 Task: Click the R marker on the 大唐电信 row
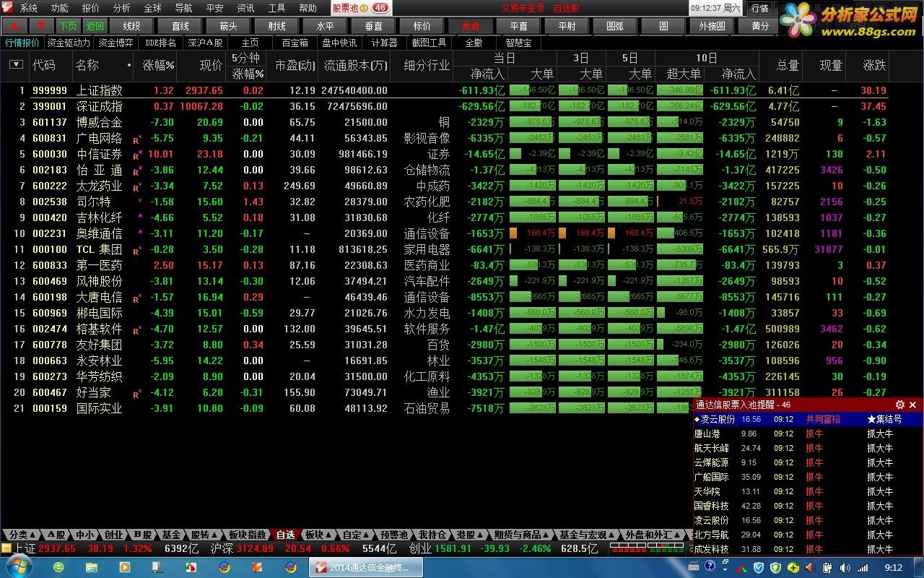(137, 298)
